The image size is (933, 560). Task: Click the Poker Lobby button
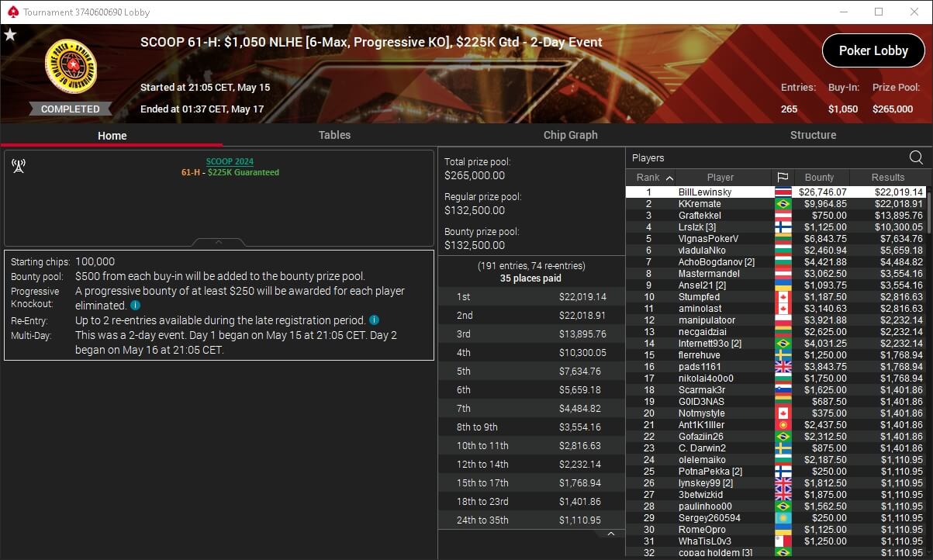[873, 50]
